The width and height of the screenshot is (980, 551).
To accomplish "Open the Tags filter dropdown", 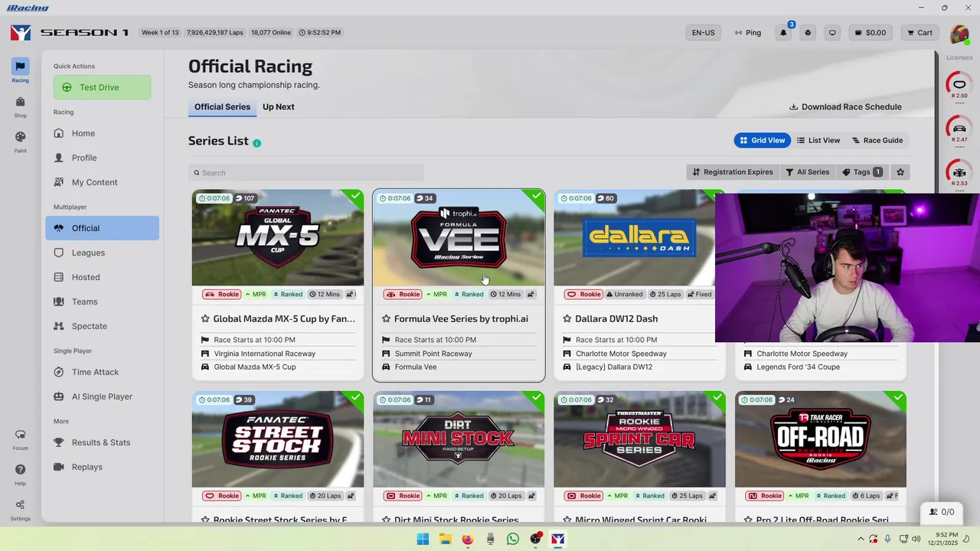I will pos(862,172).
